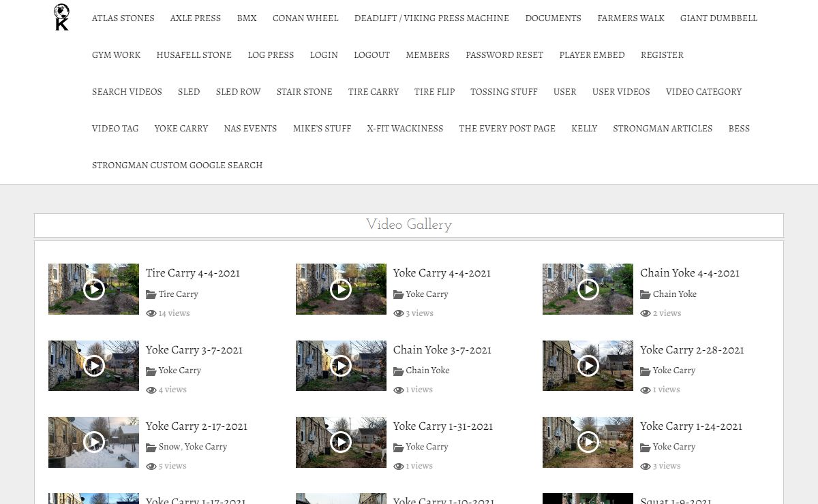Image resolution: width=818 pixels, height=504 pixels.
Task: Open NAS Events menu item
Action: click(250, 129)
